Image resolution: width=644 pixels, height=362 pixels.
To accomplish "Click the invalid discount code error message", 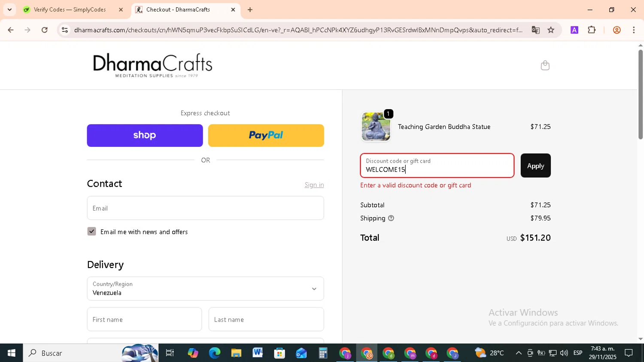I will (x=416, y=185).
